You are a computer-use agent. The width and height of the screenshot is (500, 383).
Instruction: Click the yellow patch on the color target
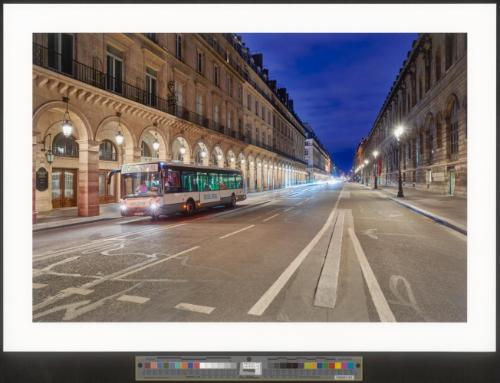(x=338, y=365)
